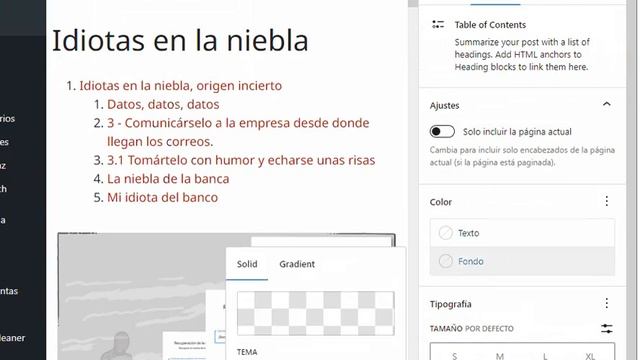This screenshot has height=360, width=640.
Task: Click the Table of Contents block icon
Action: [438, 25]
